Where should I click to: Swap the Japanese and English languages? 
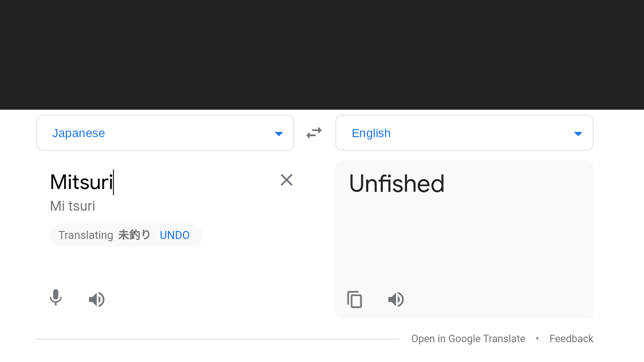click(x=314, y=133)
